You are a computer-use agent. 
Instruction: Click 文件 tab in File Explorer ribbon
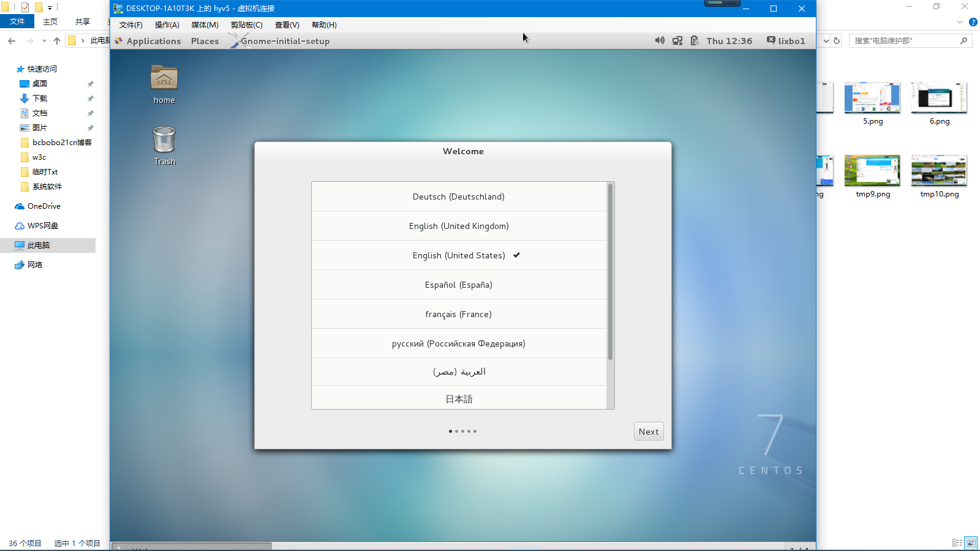(x=17, y=21)
